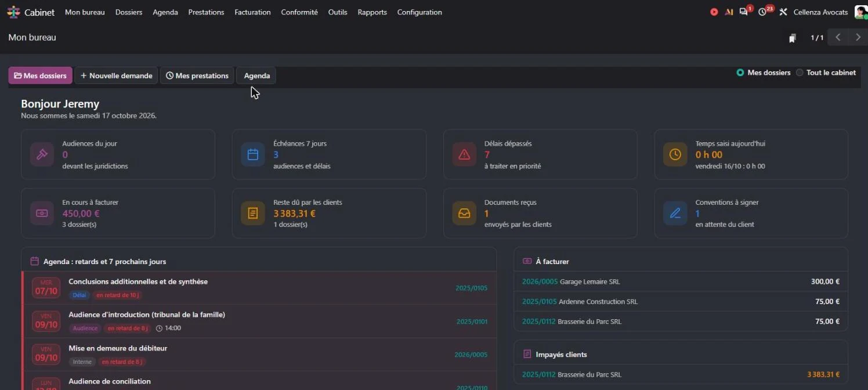Click the warning icon for Délais dépassés
This screenshot has width=868, height=390.
click(x=464, y=154)
